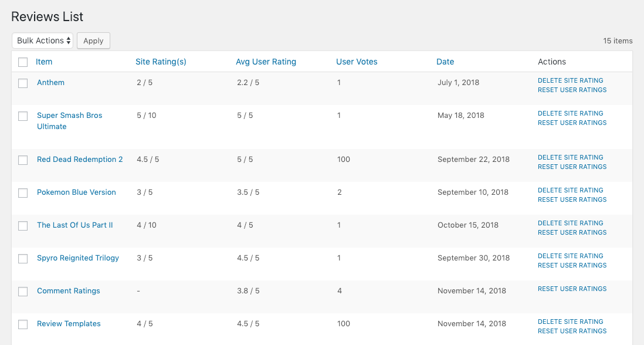The width and height of the screenshot is (644, 345).
Task: Open the Anthem review item
Action: [x=50, y=83]
